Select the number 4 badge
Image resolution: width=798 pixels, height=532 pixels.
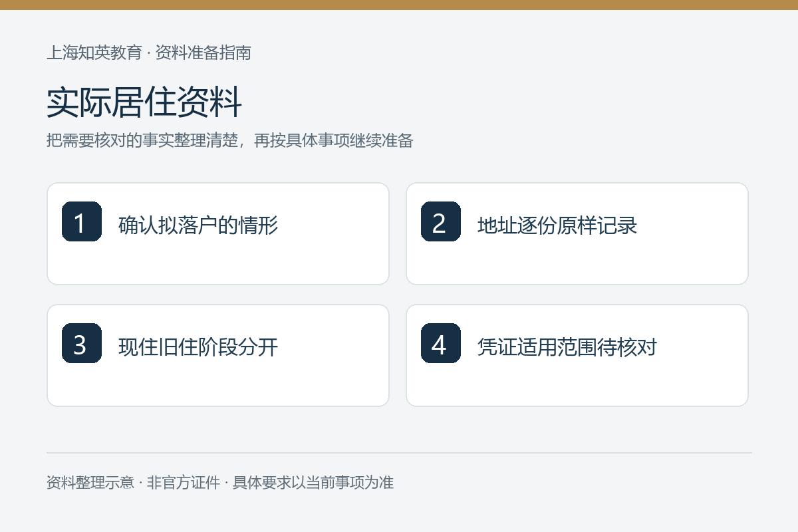coord(441,343)
